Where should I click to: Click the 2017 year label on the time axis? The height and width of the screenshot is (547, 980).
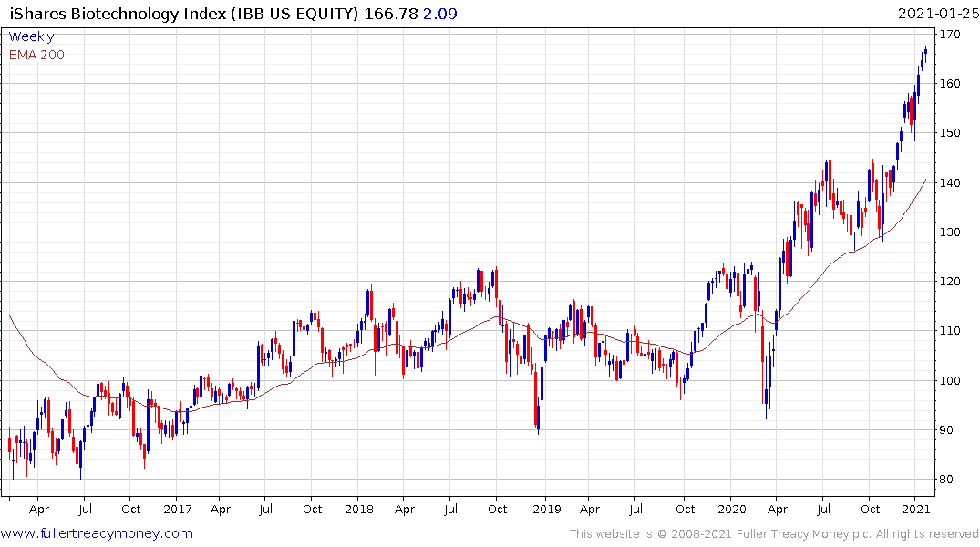[x=178, y=510]
